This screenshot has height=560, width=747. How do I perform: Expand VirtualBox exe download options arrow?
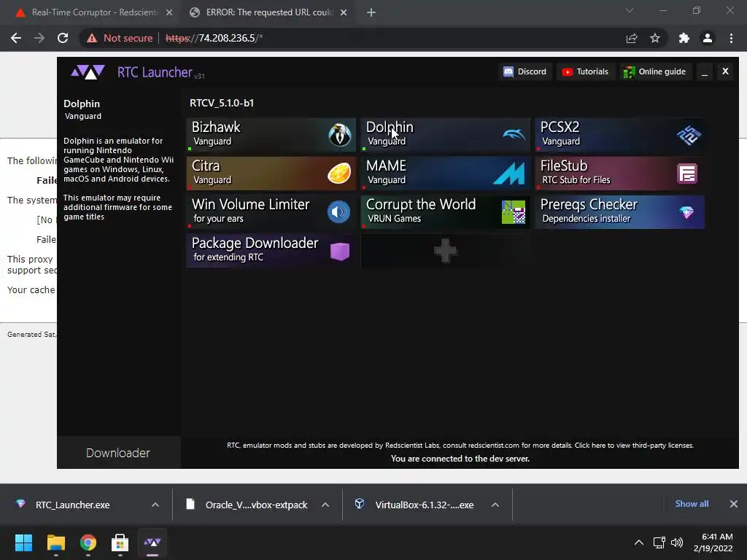(x=495, y=505)
